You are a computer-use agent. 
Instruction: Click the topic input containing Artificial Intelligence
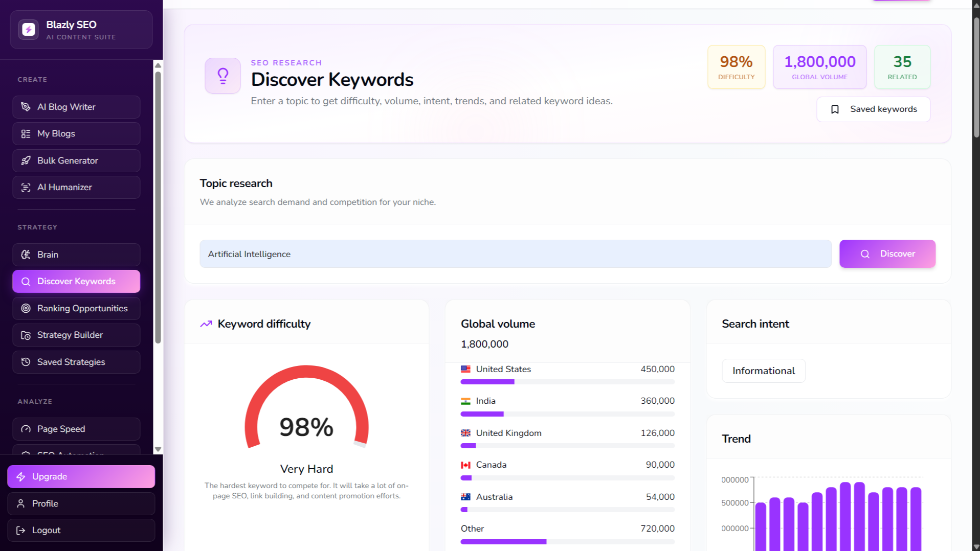coord(516,254)
